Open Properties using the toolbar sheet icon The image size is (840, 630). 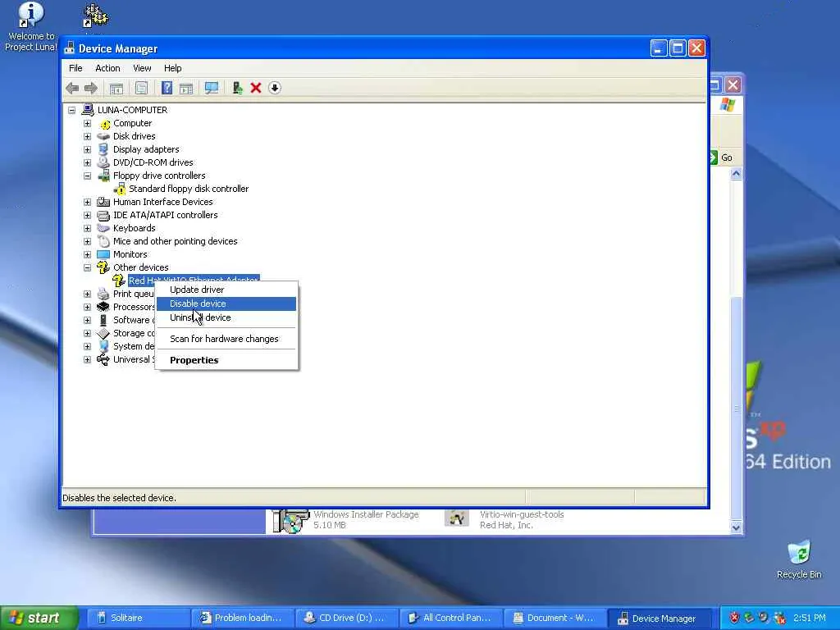coord(141,88)
